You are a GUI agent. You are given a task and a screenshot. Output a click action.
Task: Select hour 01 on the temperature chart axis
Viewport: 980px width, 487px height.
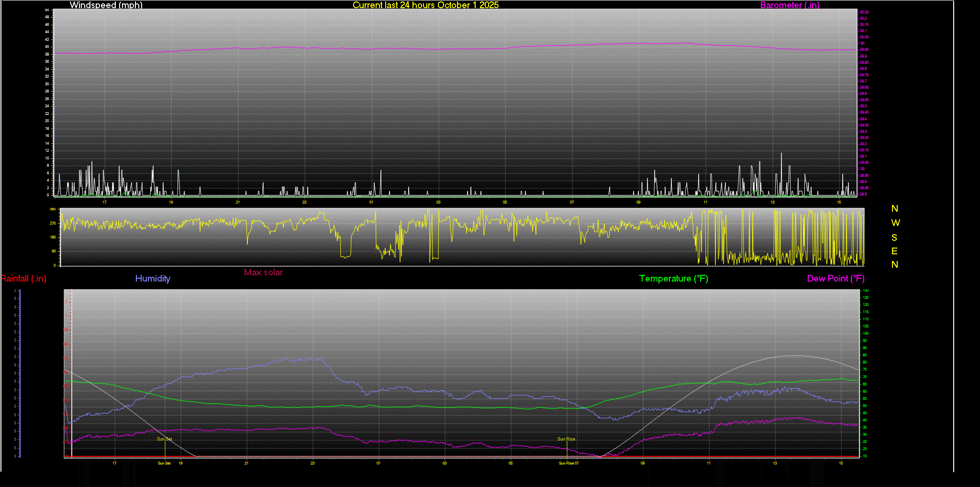coord(379,463)
